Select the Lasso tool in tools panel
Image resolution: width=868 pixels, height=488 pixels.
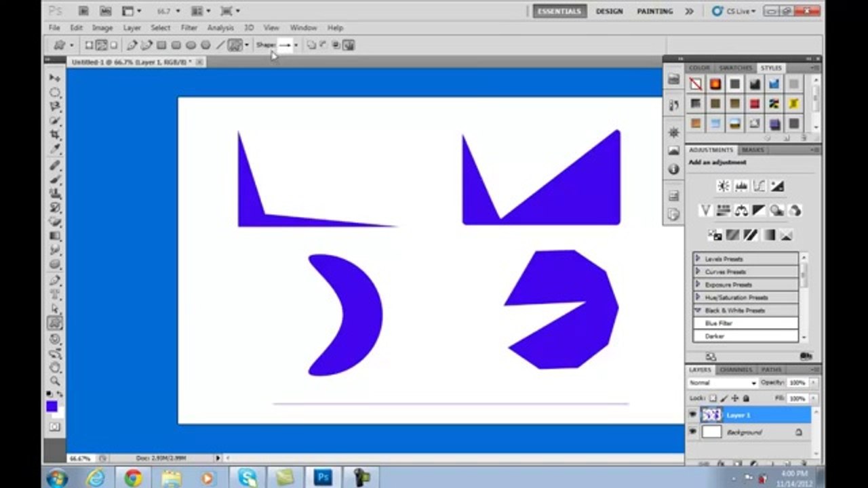click(55, 106)
